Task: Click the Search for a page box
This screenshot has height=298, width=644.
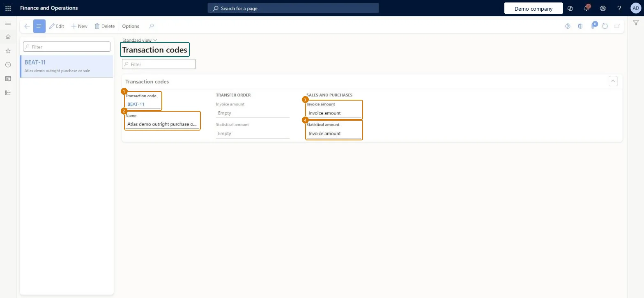Action: click(x=293, y=8)
